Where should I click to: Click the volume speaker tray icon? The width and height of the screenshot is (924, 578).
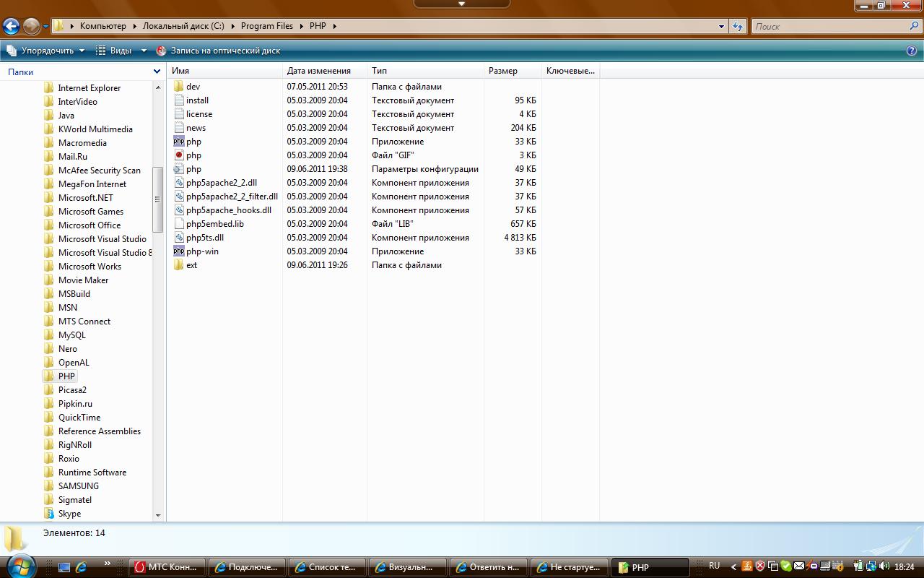coord(884,566)
